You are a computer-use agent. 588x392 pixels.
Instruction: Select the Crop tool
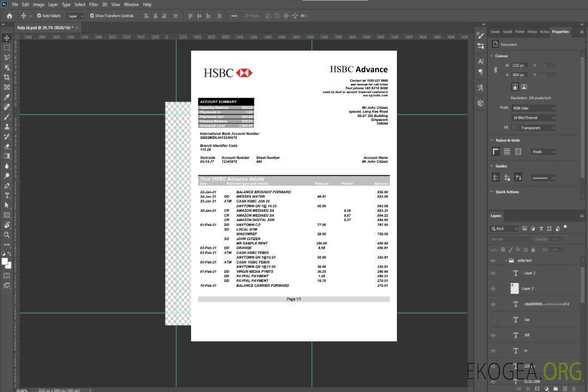click(x=7, y=77)
